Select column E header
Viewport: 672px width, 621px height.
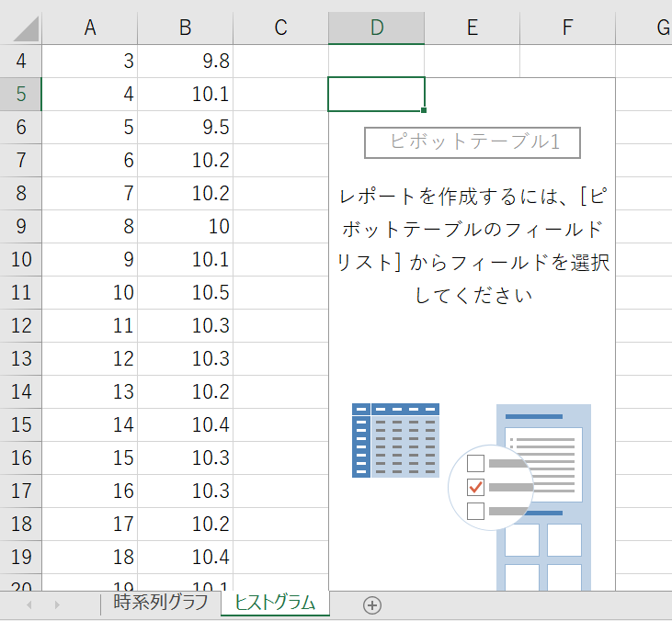tap(473, 28)
